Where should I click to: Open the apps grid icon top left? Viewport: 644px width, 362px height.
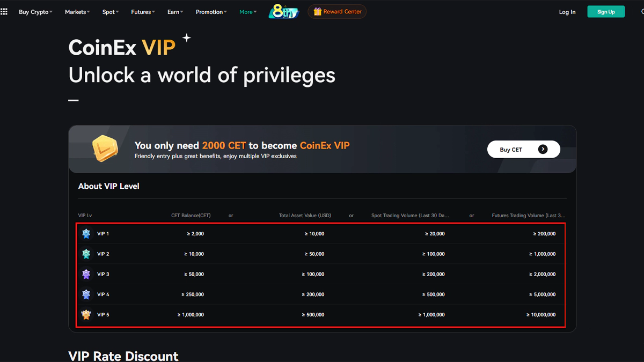pyautogui.click(x=4, y=11)
